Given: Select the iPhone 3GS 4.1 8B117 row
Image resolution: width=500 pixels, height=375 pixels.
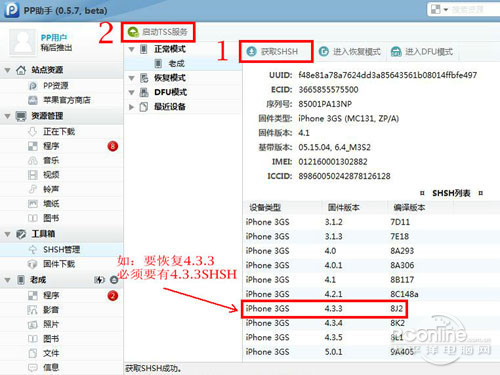Looking at the screenshot, I should tap(371, 280).
